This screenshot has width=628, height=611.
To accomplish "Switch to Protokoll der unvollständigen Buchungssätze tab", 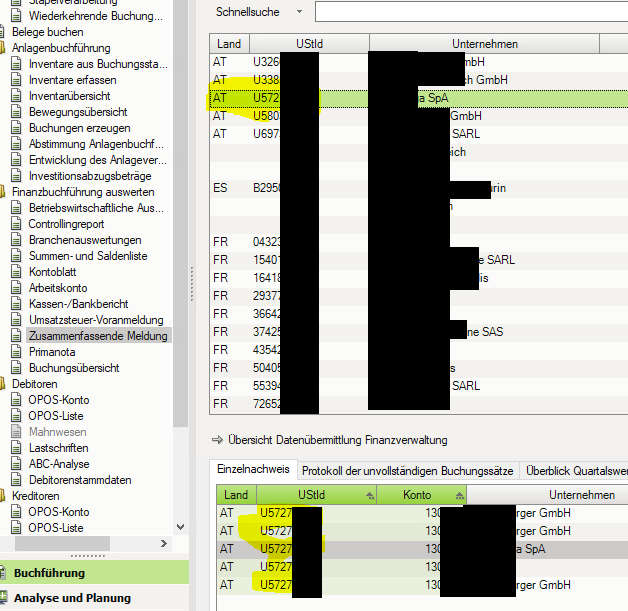I will pos(407,470).
